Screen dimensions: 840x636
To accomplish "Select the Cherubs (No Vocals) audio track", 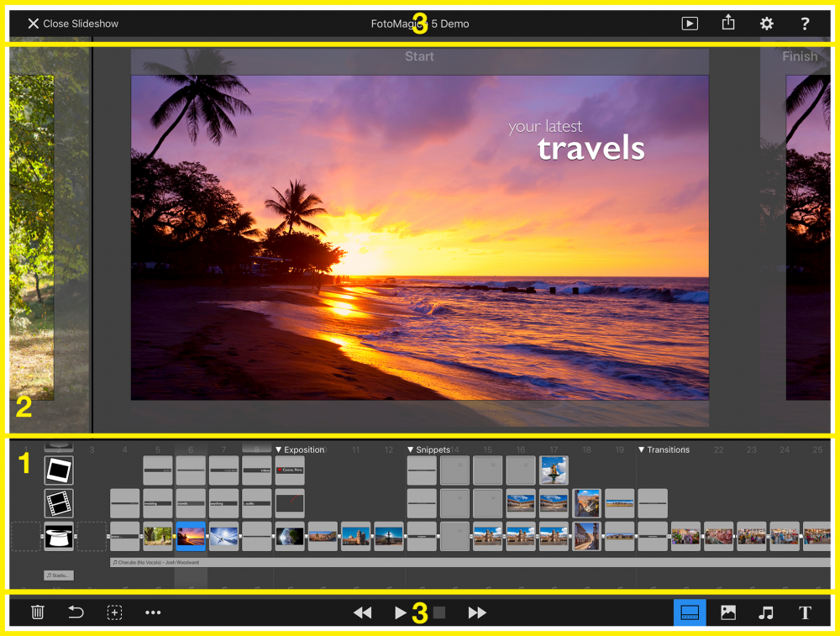I will click(x=470, y=563).
